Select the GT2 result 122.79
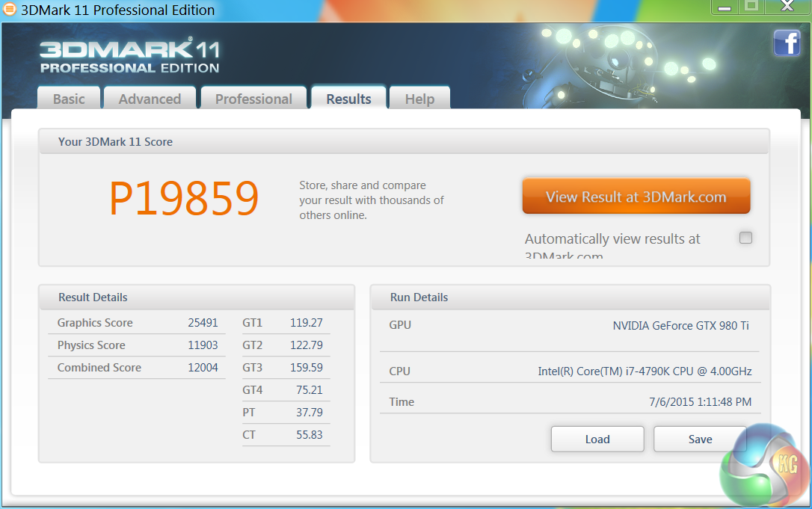The width and height of the screenshot is (812, 509). [x=306, y=345]
